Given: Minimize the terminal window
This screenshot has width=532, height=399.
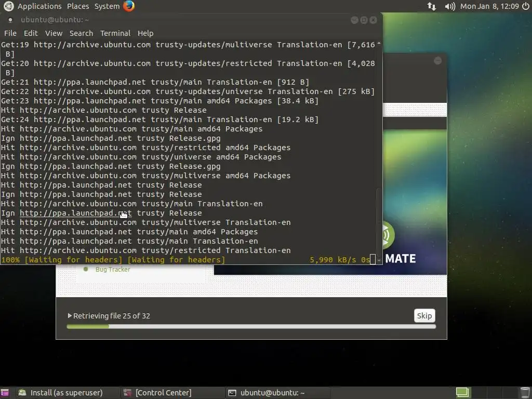Looking at the screenshot, I should point(354,20).
